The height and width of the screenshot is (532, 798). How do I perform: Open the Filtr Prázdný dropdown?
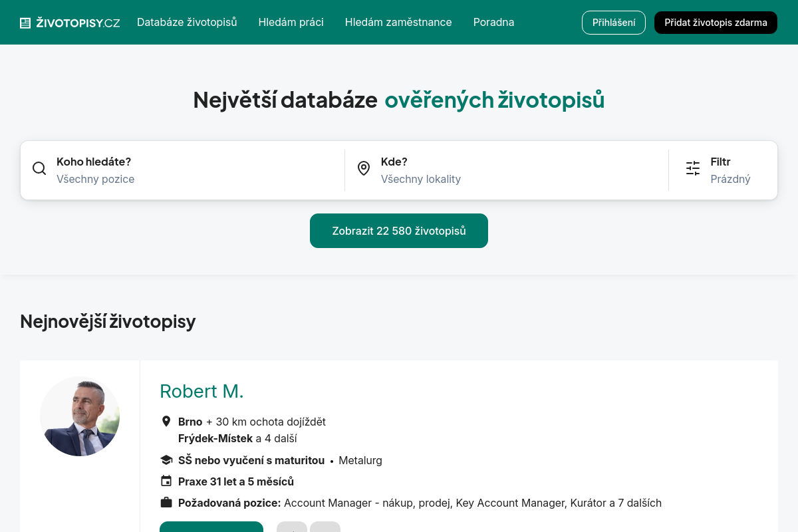[x=724, y=170]
